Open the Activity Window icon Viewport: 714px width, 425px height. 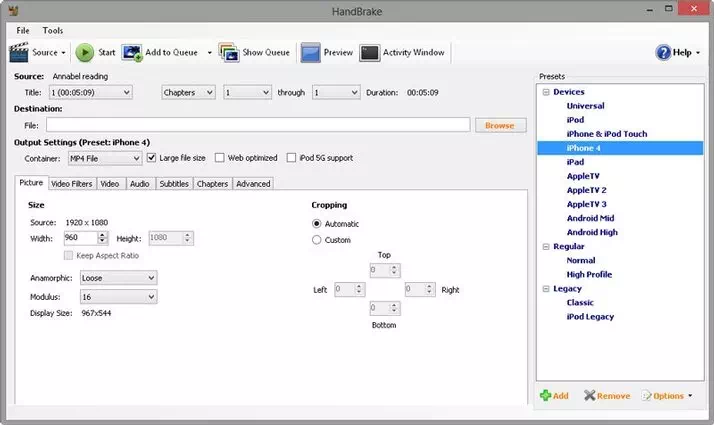[369, 52]
